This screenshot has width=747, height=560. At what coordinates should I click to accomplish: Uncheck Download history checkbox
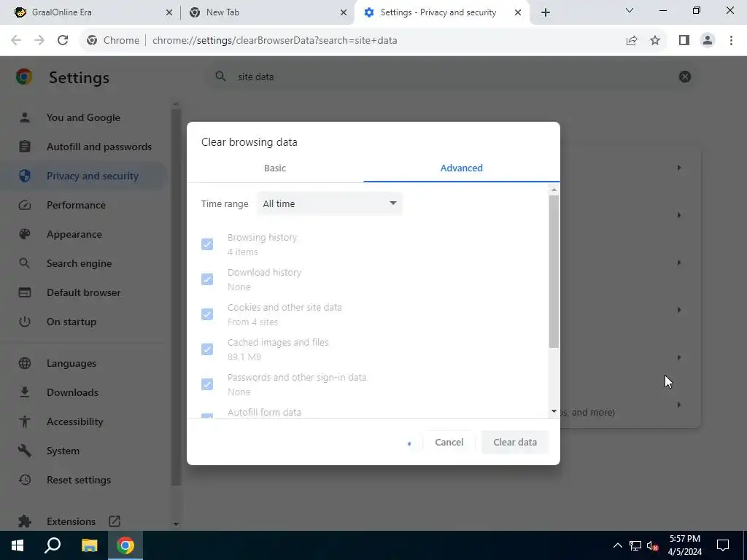click(x=207, y=279)
